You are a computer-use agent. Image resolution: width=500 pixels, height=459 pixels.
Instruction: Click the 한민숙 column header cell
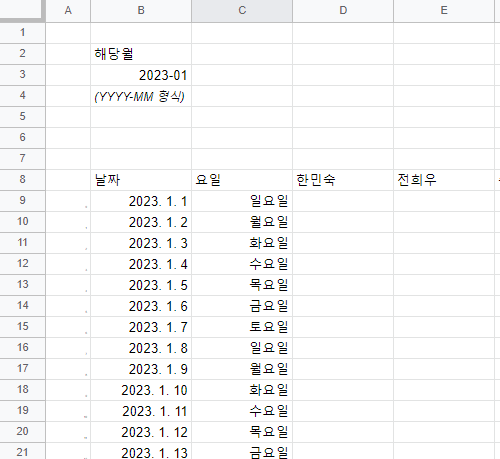pyautogui.click(x=343, y=180)
